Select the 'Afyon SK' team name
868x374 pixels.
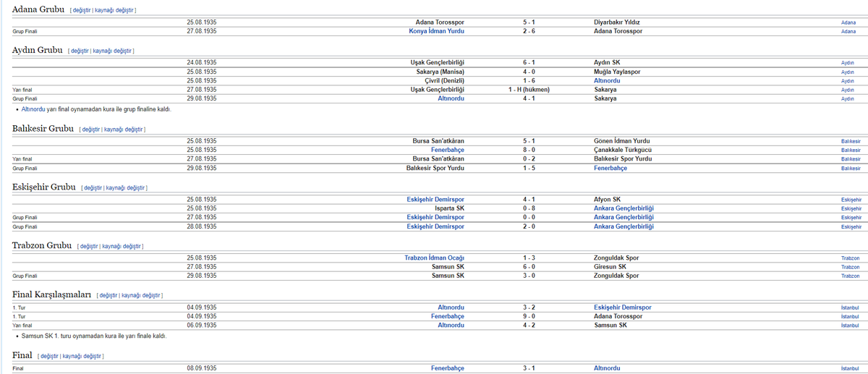(607, 199)
